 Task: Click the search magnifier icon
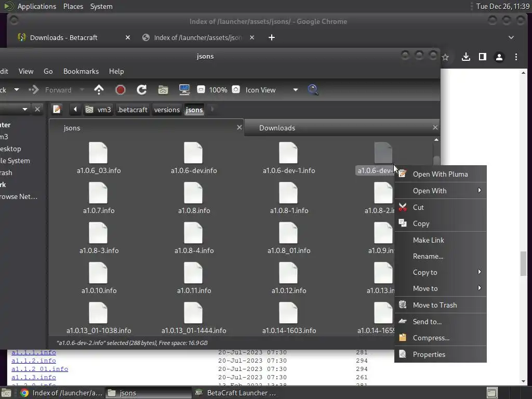click(x=313, y=90)
